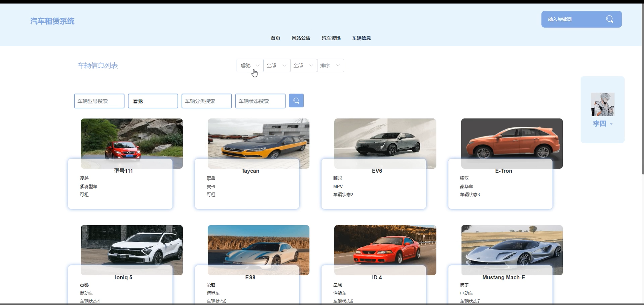Screen dimensions: 644x305
Task: Focus the 输入关键词 header search field
Action: [574, 19]
